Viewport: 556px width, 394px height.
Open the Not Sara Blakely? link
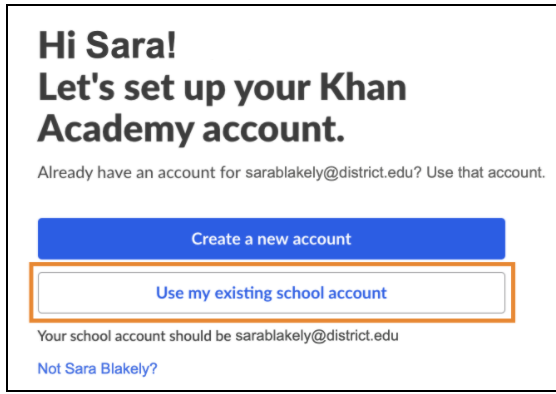pos(97,369)
